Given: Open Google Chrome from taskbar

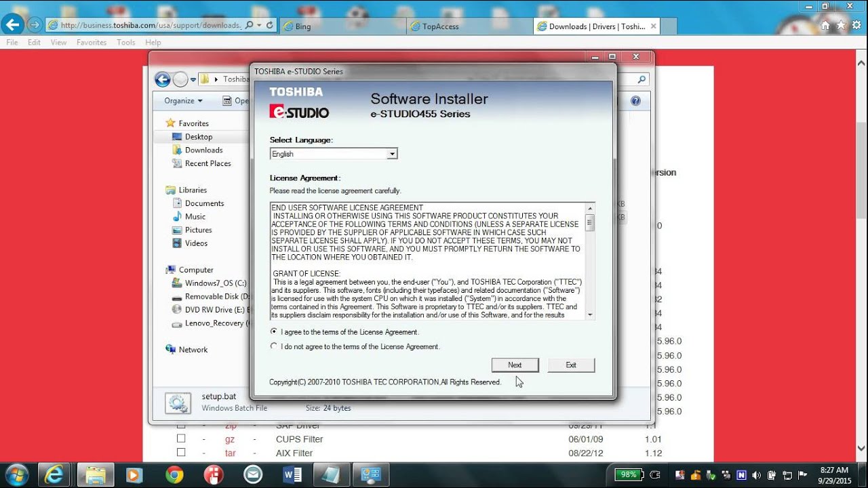Looking at the screenshot, I should (x=174, y=474).
